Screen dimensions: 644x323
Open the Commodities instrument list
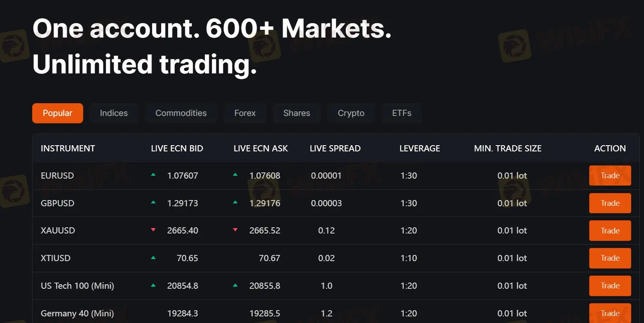[181, 113]
